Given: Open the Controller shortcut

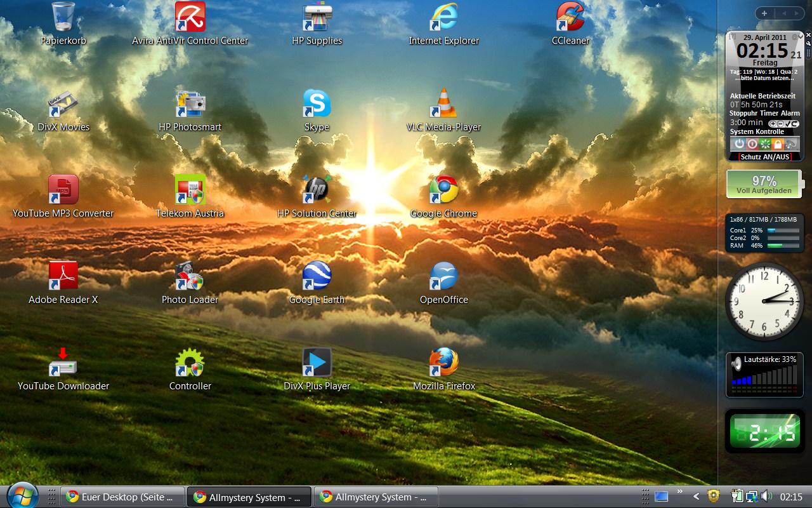Looking at the screenshot, I should point(190,370).
